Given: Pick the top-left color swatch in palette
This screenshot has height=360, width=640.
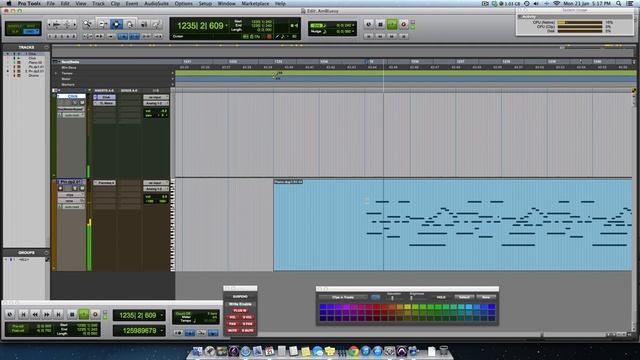Looking at the screenshot, I should click(x=323, y=307).
